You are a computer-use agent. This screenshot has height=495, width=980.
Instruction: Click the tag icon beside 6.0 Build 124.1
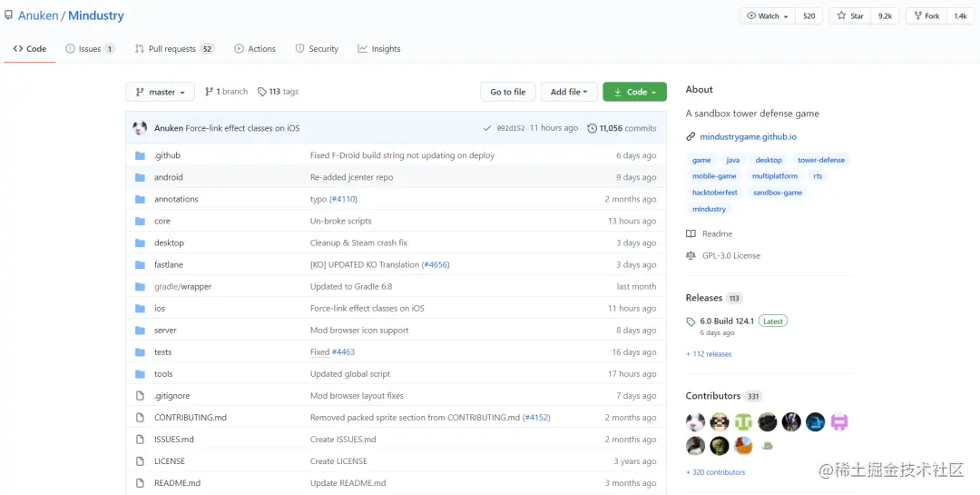(691, 322)
